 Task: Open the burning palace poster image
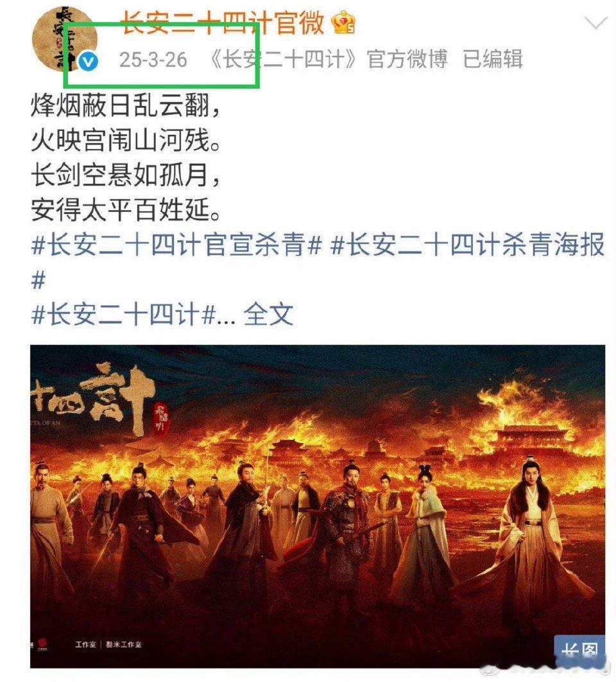tap(318, 507)
